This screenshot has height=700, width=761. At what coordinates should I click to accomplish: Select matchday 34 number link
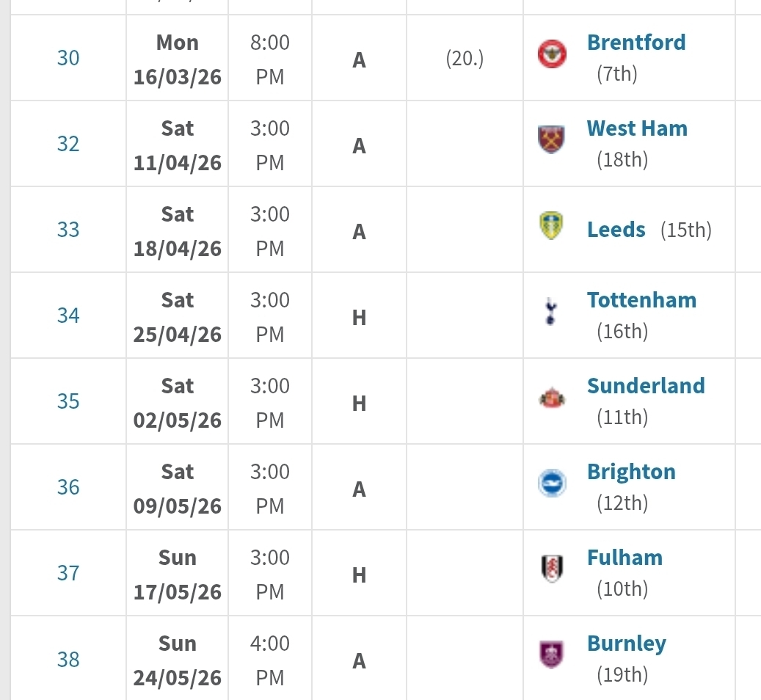click(x=68, y=316)
